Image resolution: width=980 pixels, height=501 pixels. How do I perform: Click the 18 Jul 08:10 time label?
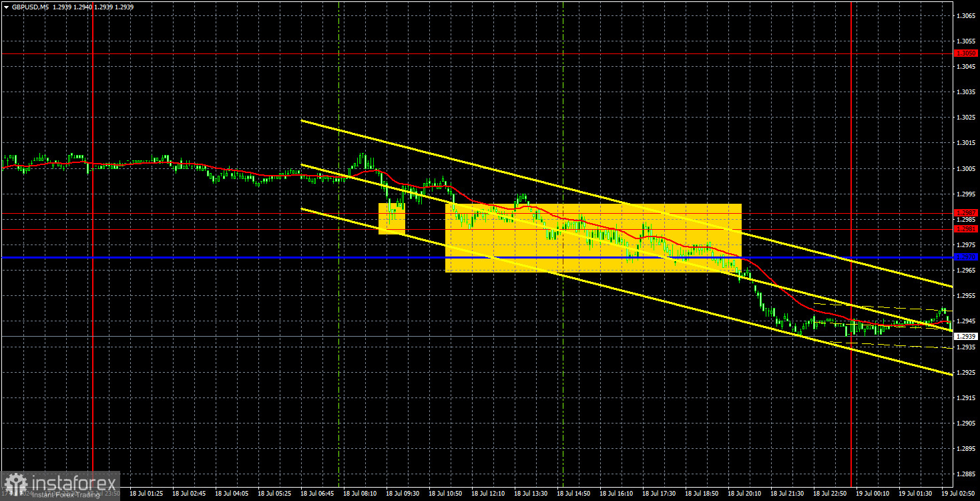[x=360, y=494]
